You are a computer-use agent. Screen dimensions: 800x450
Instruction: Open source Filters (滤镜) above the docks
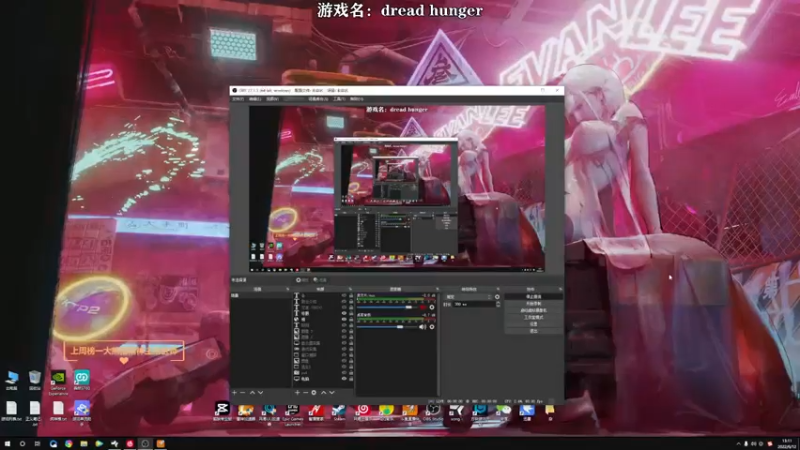(x=320, y=280)
